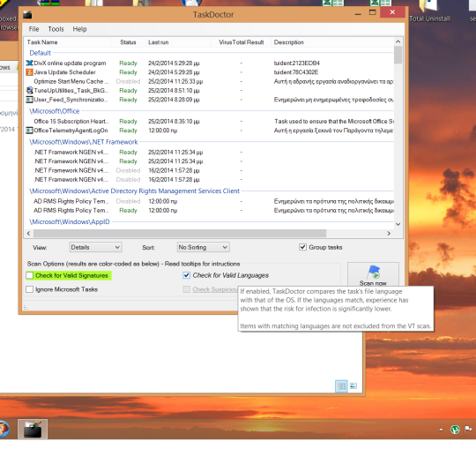Click the \Microsoft\Windows\AppID group header
Screen dimensions: 476x456
pyautogui.click(x=70, y=221)
